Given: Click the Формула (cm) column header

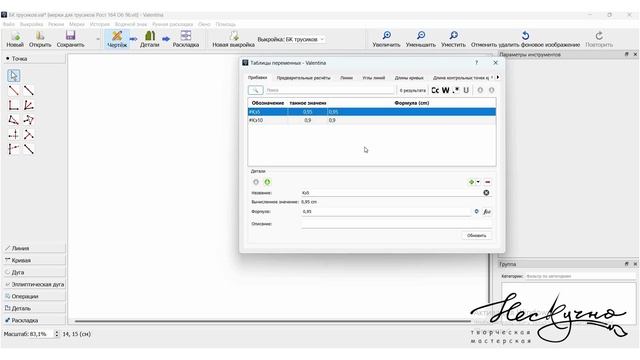Looking at the screenshot, I should (411, 103).
